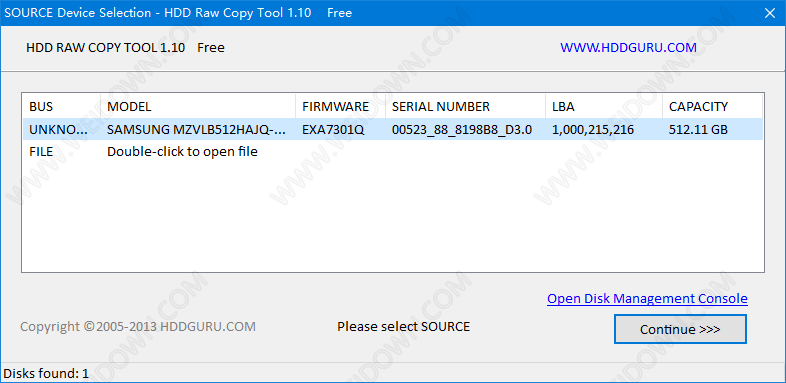Image resolution: width=786 pixels, height=383 pixels.
Task: Click the SERIAL NUMBER column header
Action: [465, 106]
